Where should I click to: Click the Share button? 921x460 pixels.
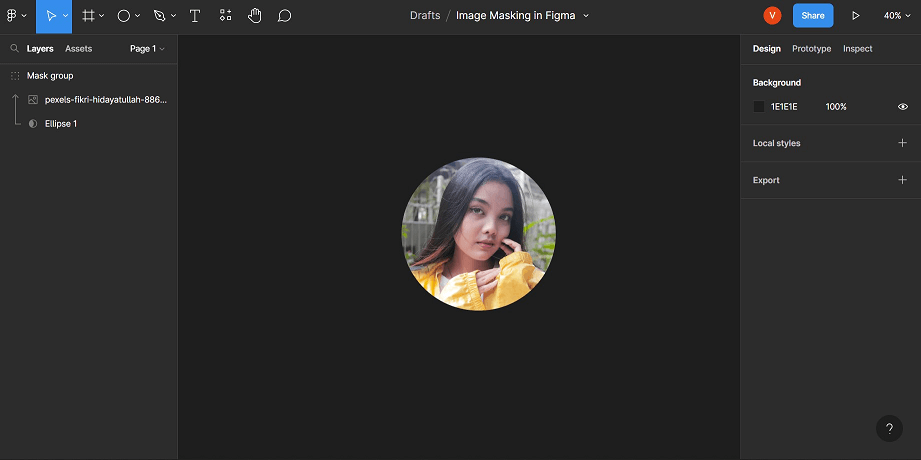(x=813, y=16)
